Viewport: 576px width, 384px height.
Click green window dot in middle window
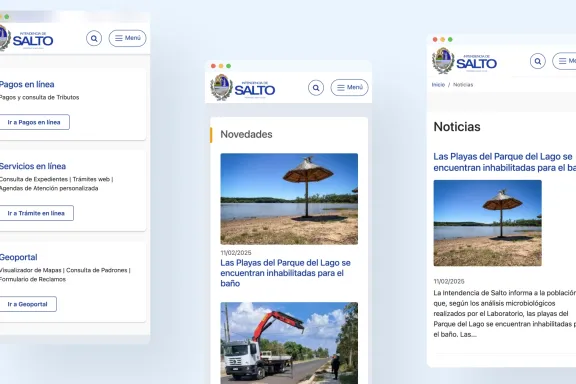[228, 66]
